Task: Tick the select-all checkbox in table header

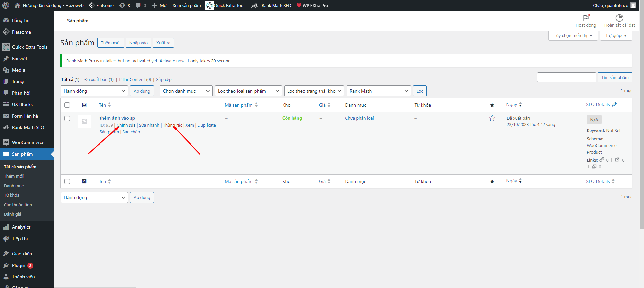Action: point(67,105)
